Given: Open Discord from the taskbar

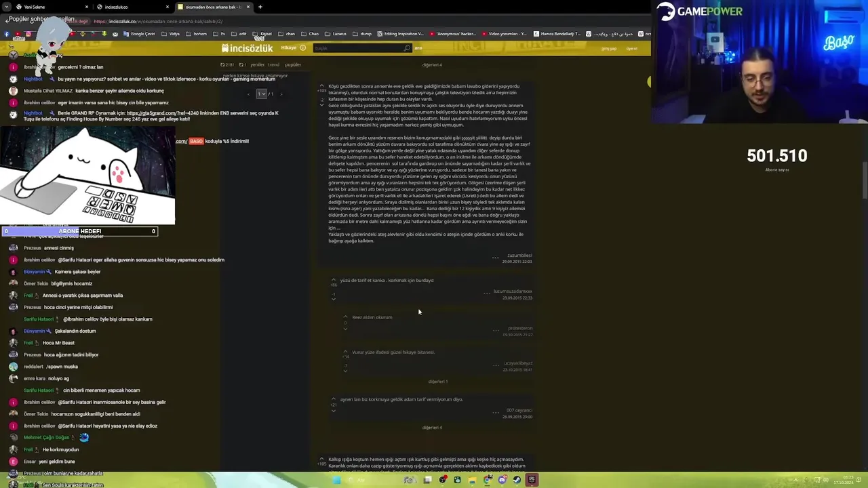Looking at the screenshot, I should pos(502,480).
